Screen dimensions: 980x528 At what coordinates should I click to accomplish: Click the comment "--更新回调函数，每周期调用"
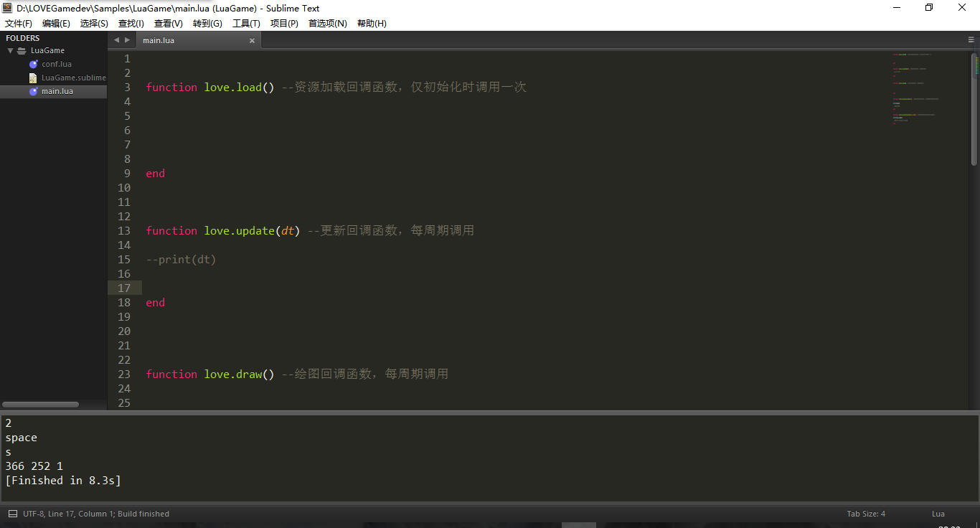(391, 231)
